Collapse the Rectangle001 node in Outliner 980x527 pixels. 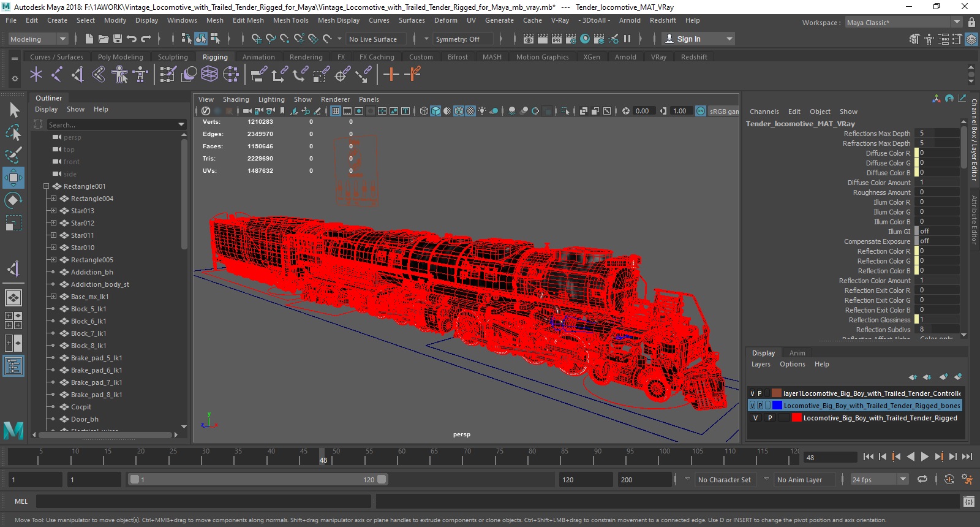click(x=46, y=186)
